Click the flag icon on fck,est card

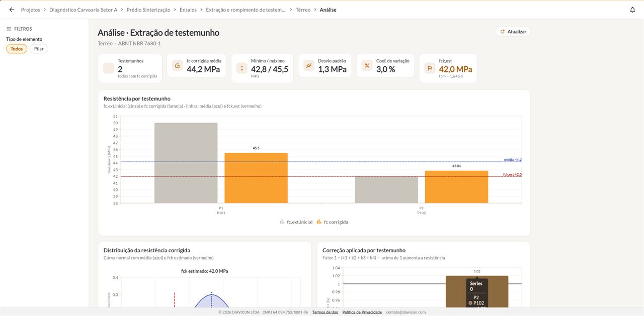coord(430,68)
